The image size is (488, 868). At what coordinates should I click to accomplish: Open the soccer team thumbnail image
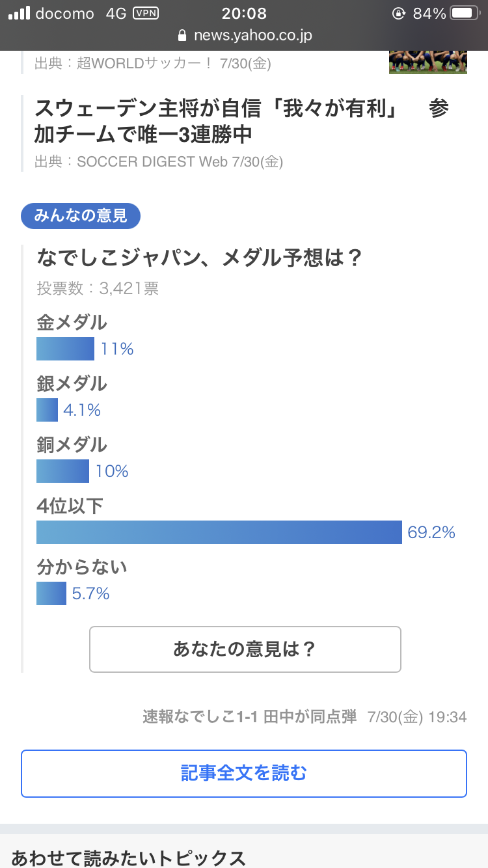[x=428, y=62]
